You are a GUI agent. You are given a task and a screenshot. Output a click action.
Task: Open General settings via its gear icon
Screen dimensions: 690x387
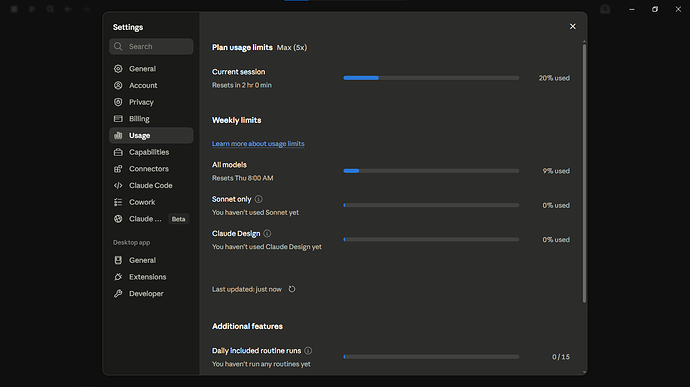point(118,69)
